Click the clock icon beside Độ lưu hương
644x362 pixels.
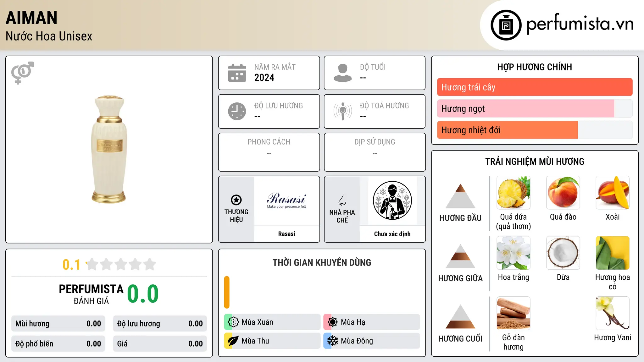coord(237,111)
